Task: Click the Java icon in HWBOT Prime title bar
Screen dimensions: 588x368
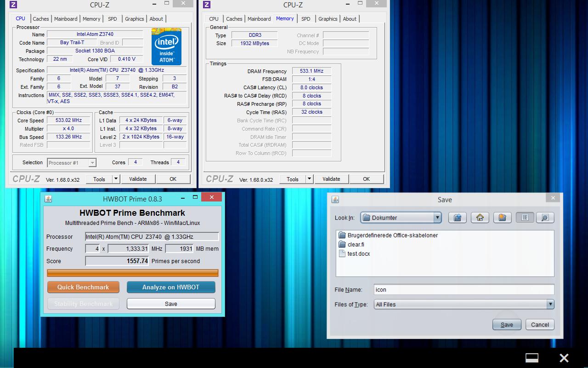Action: 48,199
